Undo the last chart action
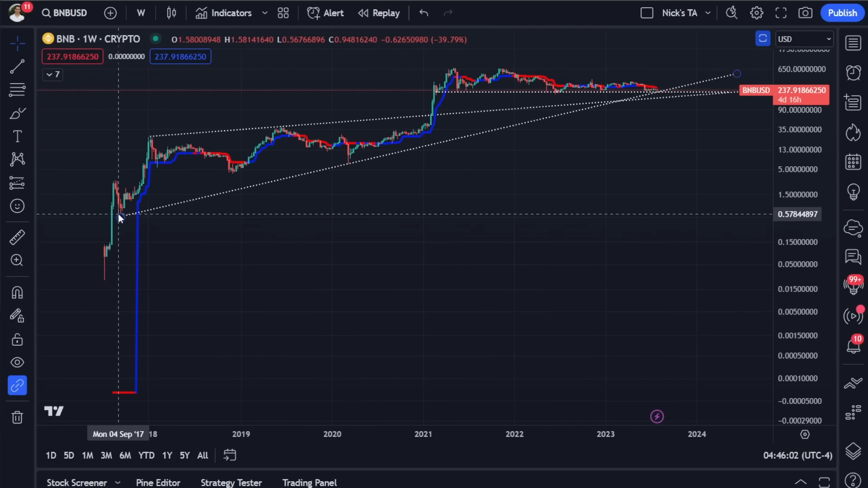868x488 pixels. pyautogui.click(x=424, y=13)
